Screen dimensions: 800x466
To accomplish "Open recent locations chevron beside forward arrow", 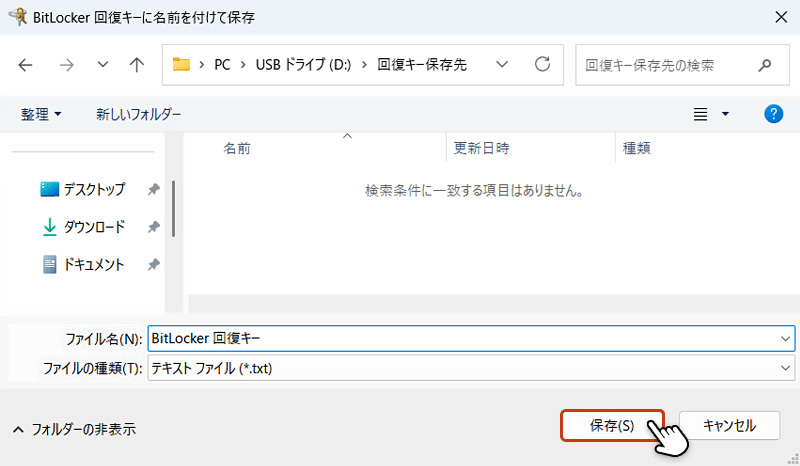I will click(103, 65).
